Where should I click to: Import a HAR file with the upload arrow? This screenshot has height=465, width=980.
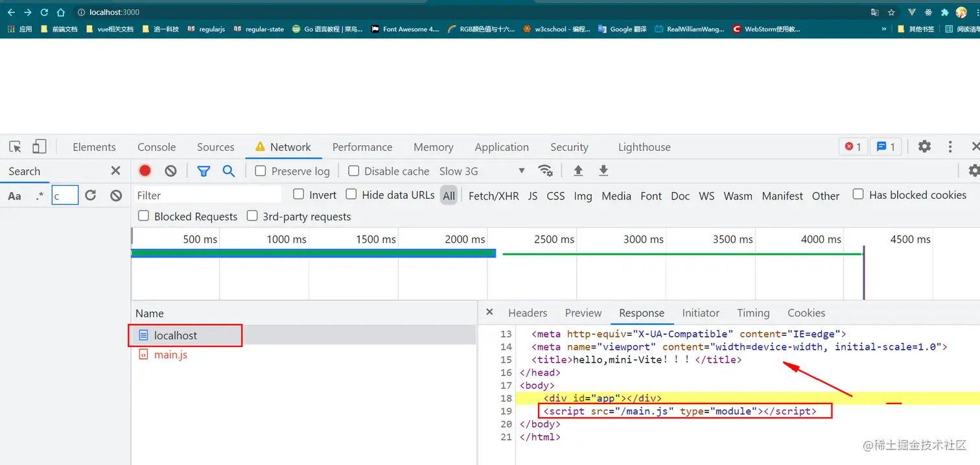[x=578, y=171]
